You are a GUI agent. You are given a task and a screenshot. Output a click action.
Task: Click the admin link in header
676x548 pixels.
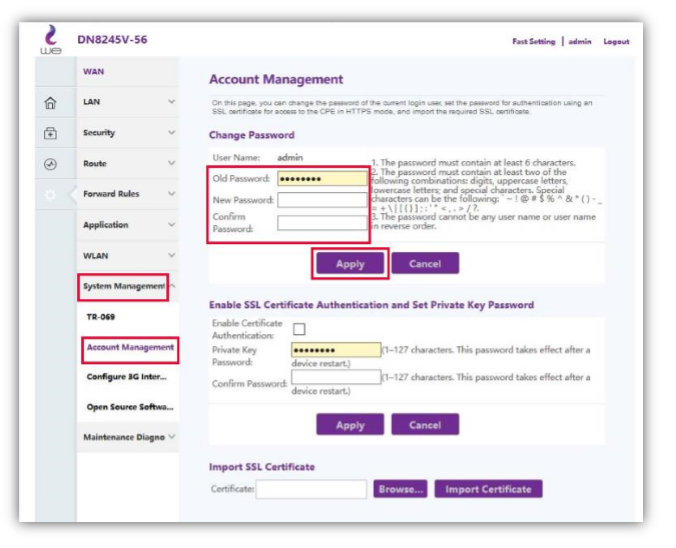[x=580, y=41]
